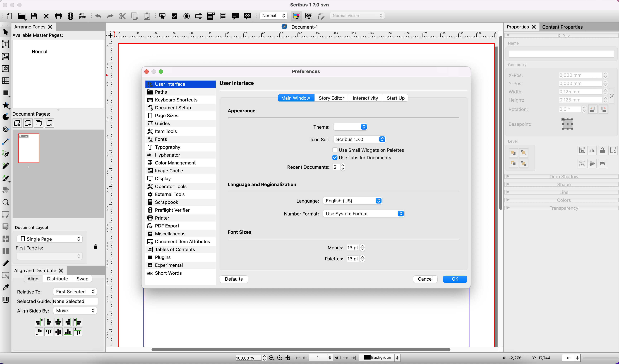
Task: Click the Defaults button
Action: (x=234, y=279)
